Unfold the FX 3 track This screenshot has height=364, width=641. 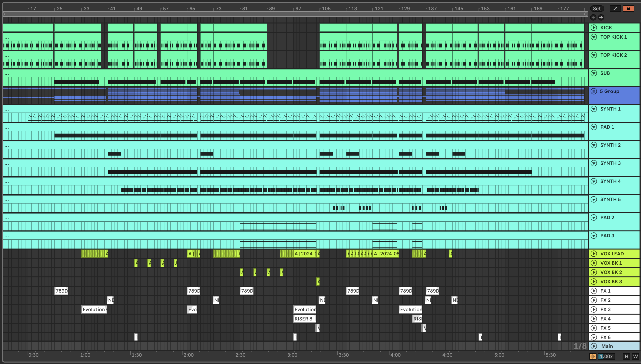pos(594,309)
